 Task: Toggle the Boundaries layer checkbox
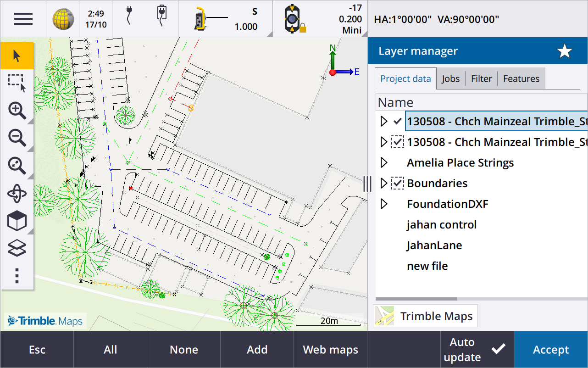pos(397,184)
